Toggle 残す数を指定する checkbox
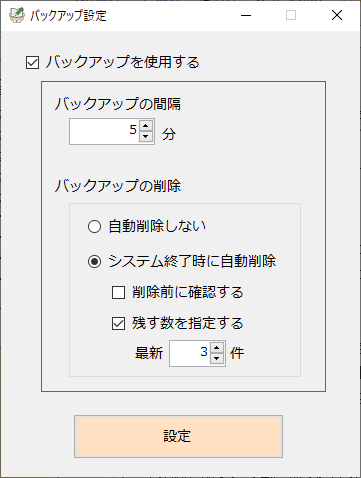The height and width of the screenshot is (478, 361). [x=118, y=324]
